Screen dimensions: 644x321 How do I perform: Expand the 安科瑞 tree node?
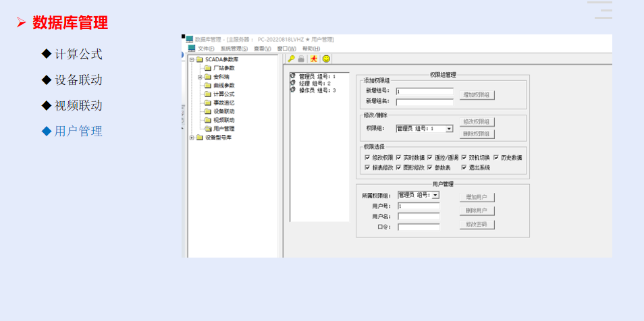point(200,77)
